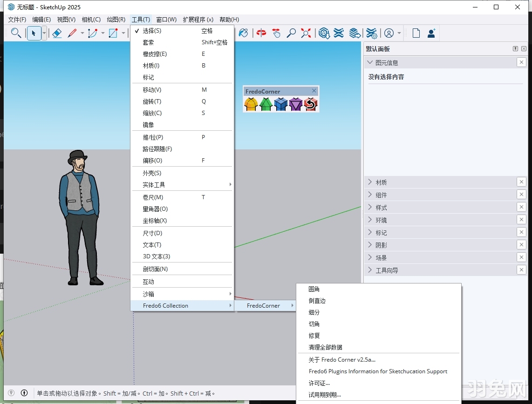Viewport: 532px width, 404px height.
Task: Choose the Pan tool in toolbar
Action: [x=277, y=33]
